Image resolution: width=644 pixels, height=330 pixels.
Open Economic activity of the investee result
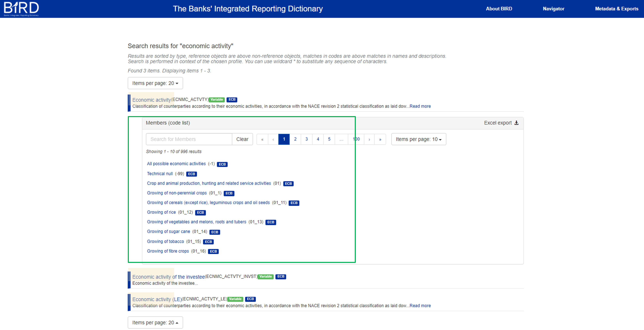(x=168, y=277)
